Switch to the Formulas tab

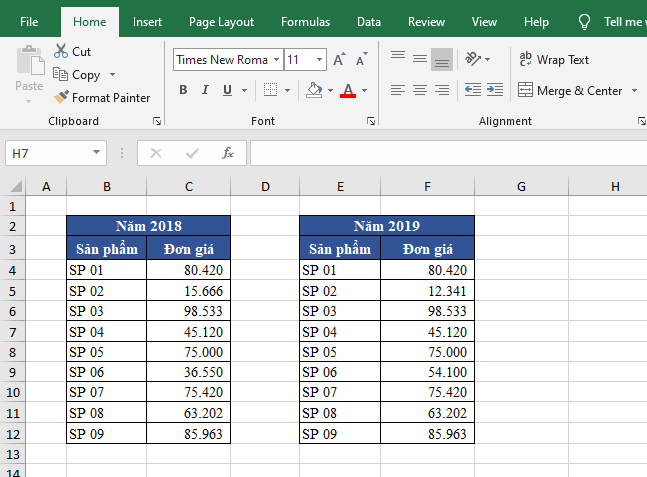[306, 21]
